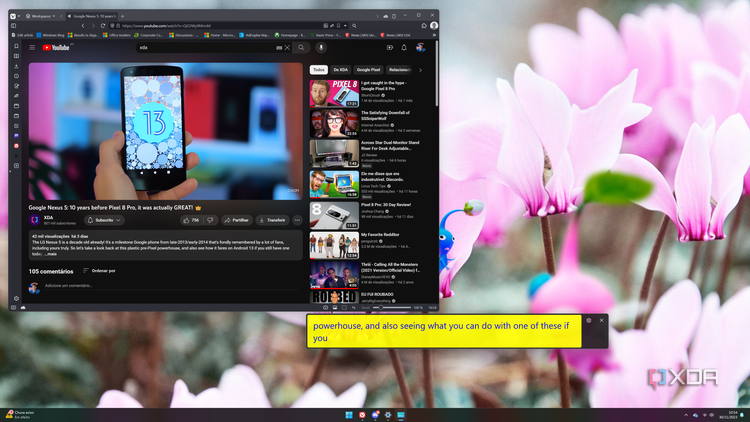This screenshot has width=750, height=422.
Task: Select the De XDA filter chip
Action: point(341,70)
